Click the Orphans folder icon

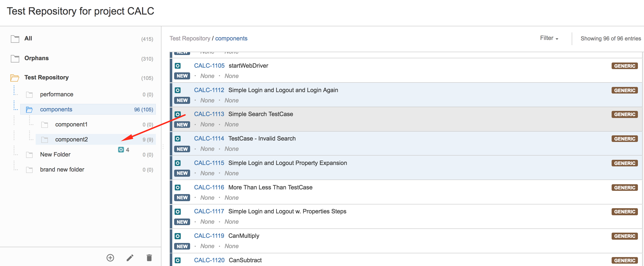pos(15,59)
